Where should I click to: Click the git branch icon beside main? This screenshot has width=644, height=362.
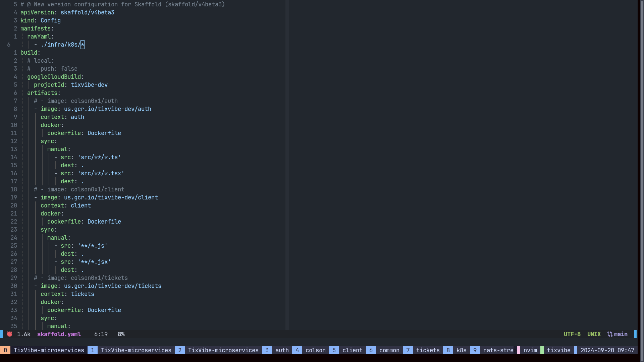pos(610,334)
